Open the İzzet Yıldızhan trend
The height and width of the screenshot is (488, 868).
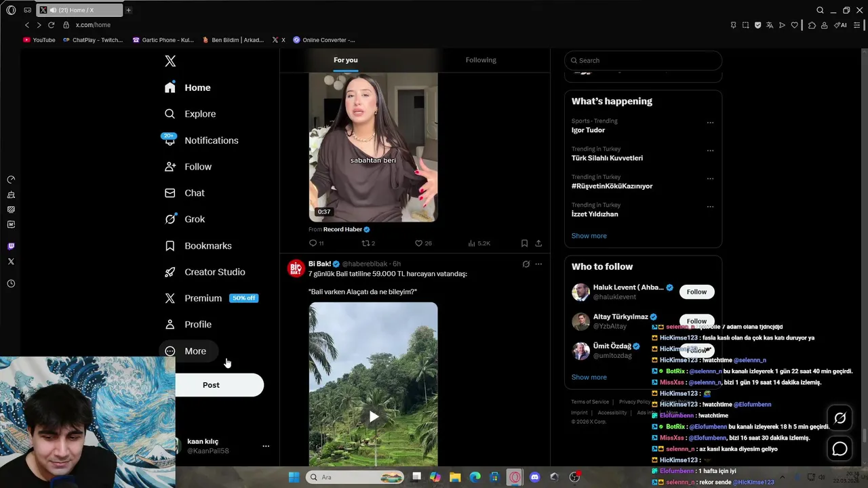(x=595, y=214)
